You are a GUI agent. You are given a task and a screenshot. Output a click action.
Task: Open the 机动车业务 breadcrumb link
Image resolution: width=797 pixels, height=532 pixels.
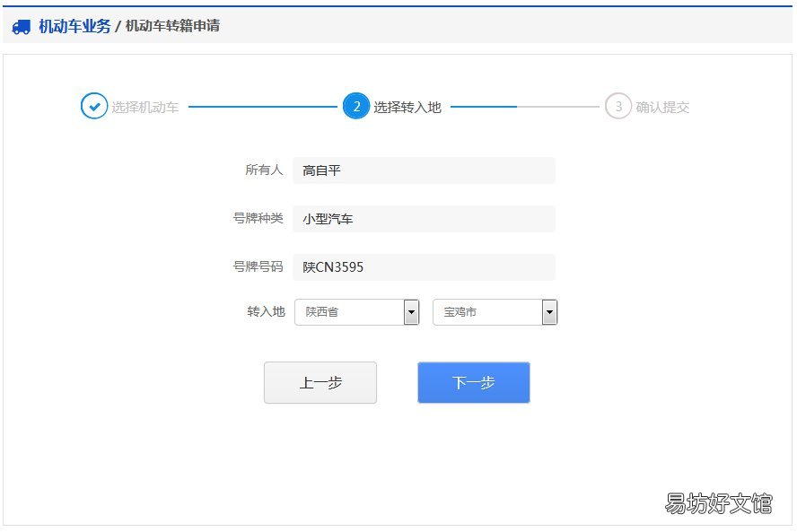click(x=74, y=26)
